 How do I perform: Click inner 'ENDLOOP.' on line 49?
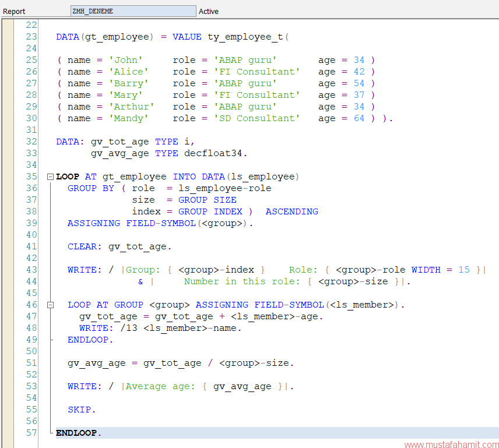(x=90, y=340)
